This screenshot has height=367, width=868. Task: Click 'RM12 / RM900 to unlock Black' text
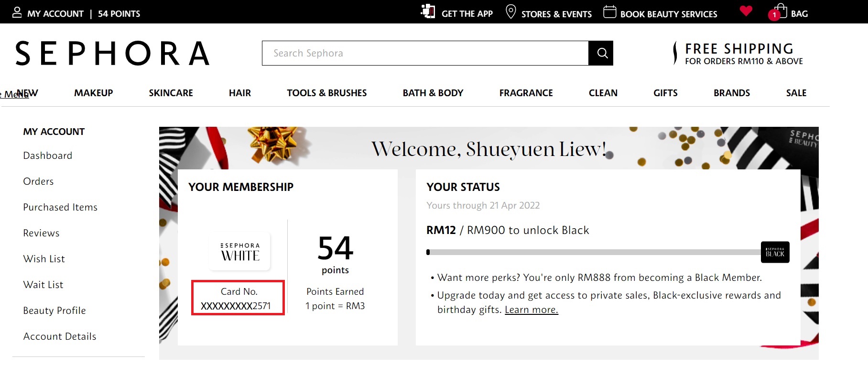pos(508,230)
